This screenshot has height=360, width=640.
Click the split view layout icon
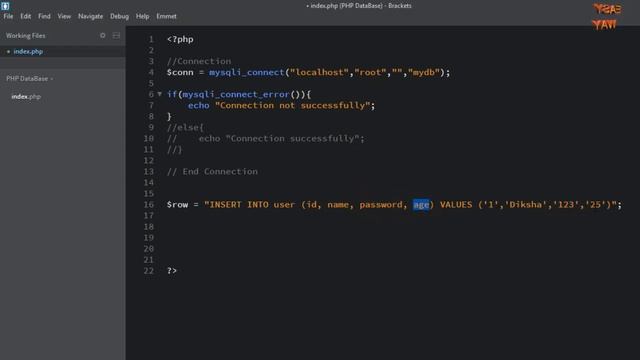pos(116,36)
